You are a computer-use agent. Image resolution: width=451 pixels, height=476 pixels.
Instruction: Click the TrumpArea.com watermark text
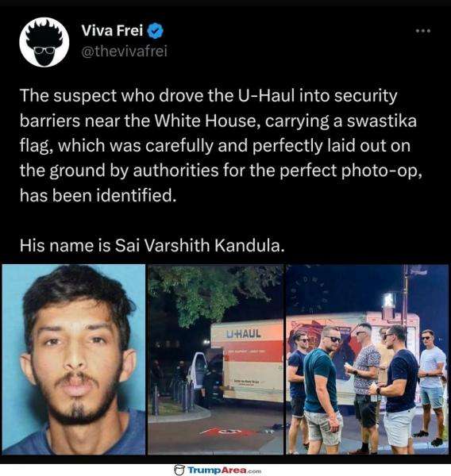coord(225,470)
